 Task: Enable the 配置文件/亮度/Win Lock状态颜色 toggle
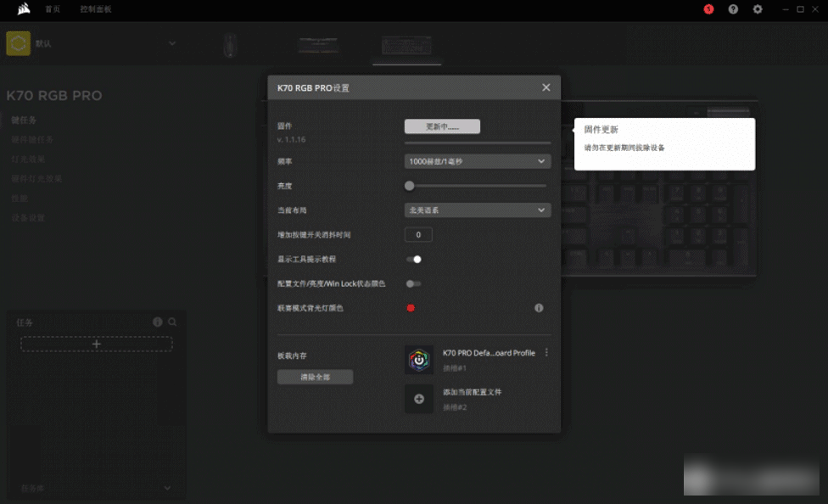(x=413, y=283)
